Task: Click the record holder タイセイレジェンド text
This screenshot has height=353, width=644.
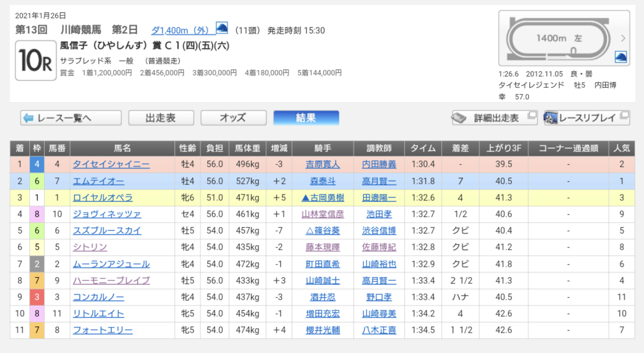Action: point(531,85)
